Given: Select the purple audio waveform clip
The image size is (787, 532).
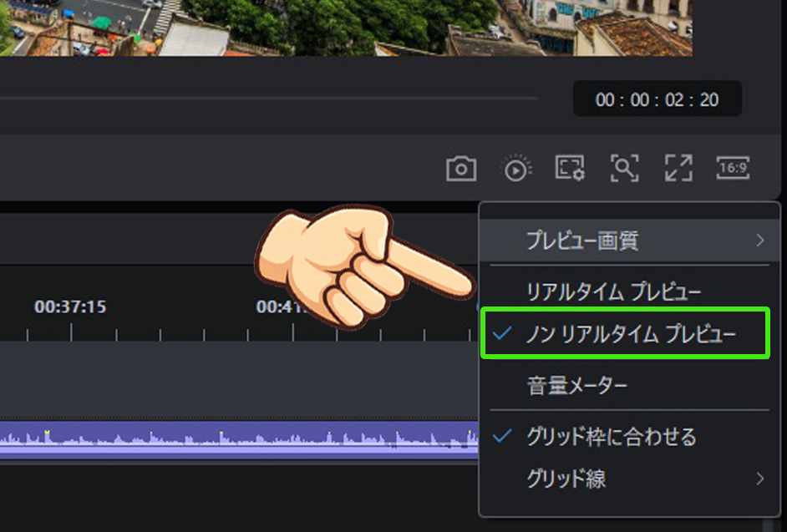Looking at the screenshot, I should 209,438.
